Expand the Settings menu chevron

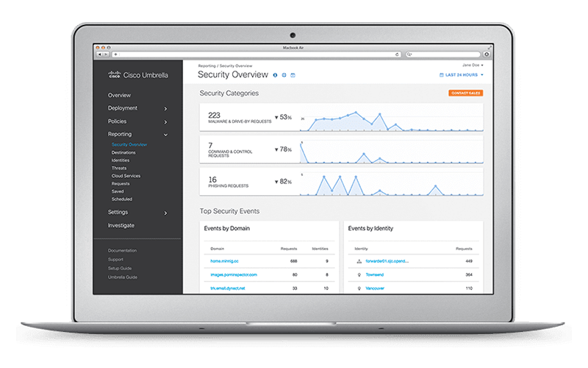point(165,213)
